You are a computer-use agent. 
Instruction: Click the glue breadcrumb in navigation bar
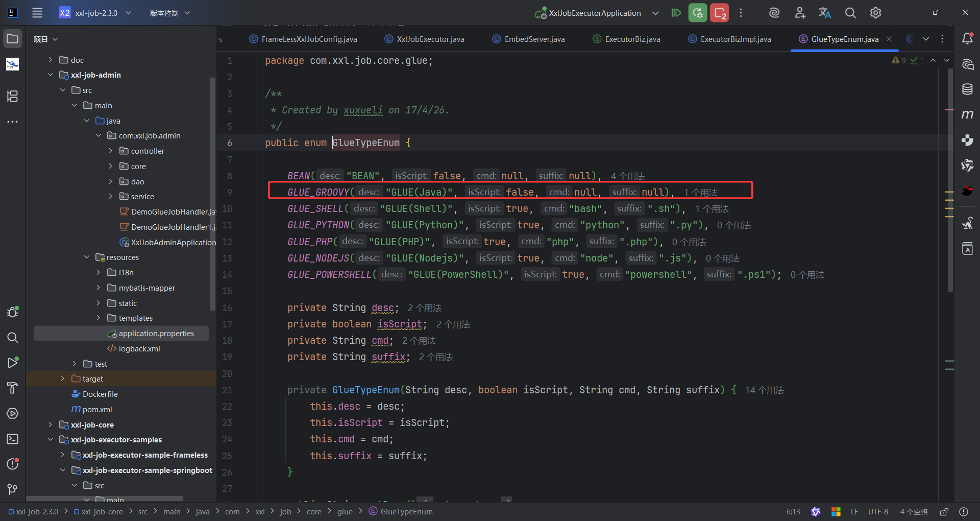345,511
